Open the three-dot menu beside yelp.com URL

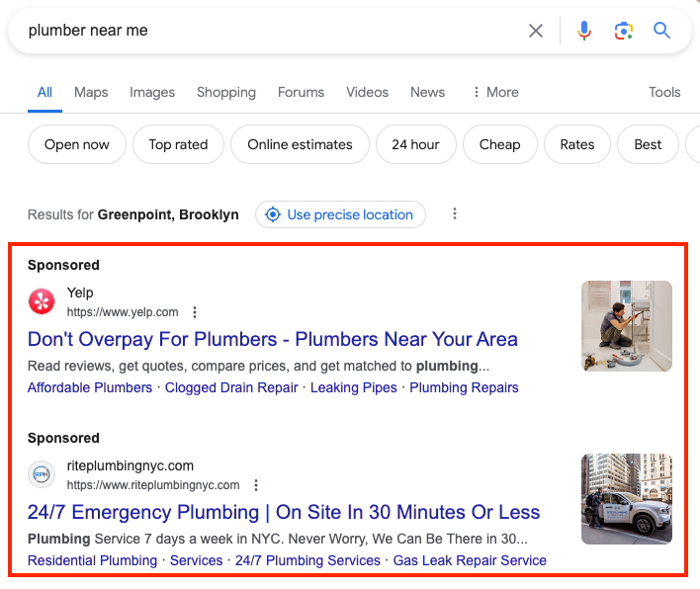coord(195,312)
